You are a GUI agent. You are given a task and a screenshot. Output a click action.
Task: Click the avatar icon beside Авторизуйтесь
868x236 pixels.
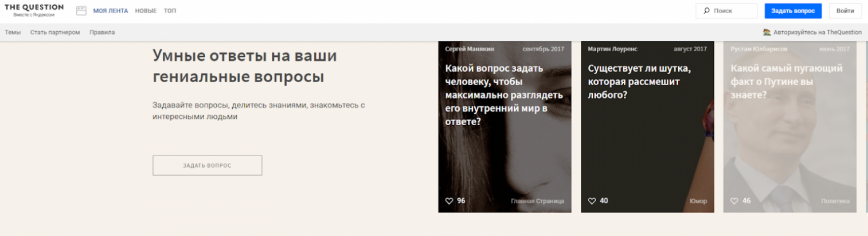[x=767, y=32]
